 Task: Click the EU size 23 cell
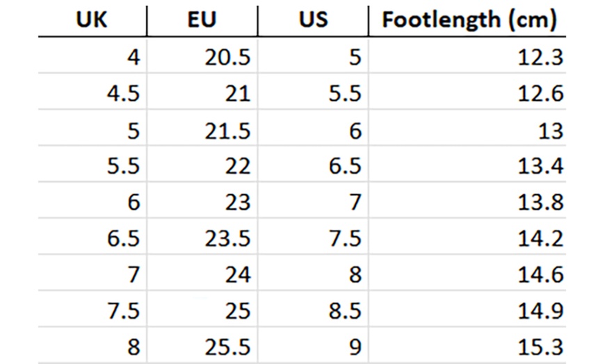[236, 202]
